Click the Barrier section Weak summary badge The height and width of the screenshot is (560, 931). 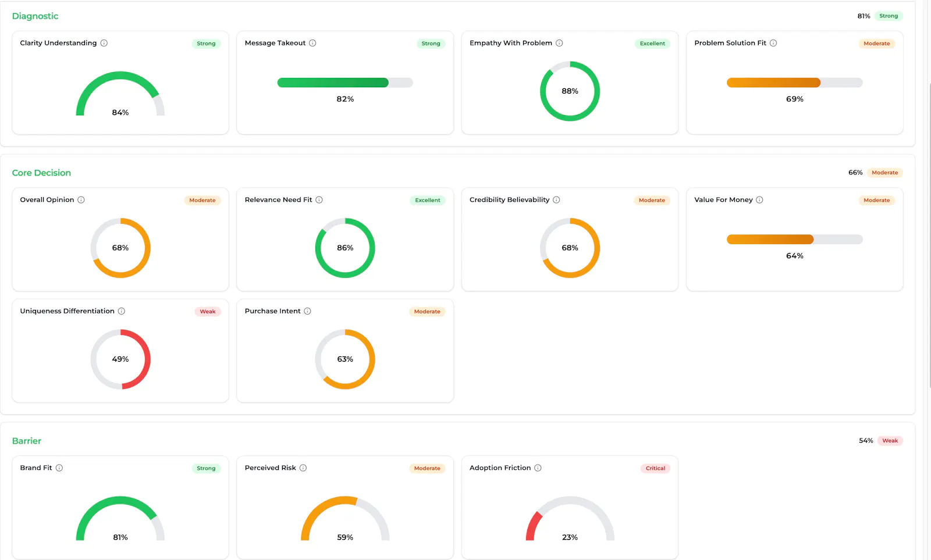click(x=890, y=441)
